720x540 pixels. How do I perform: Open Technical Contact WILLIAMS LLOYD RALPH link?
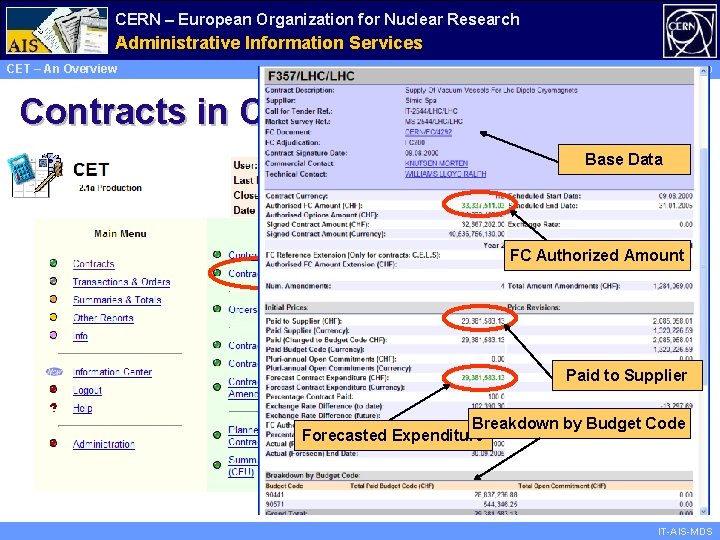coord(445,174)
